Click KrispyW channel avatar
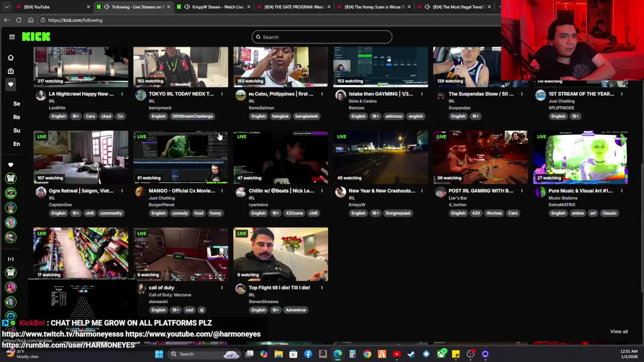This screenshot has height=362, width=644. [341, 192]
